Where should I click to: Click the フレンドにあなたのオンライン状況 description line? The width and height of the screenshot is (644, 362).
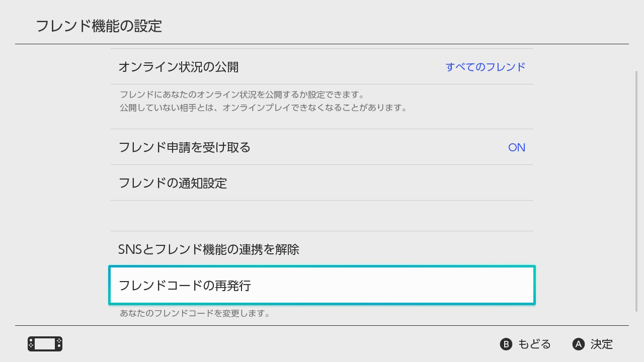[x=242, y=95]
